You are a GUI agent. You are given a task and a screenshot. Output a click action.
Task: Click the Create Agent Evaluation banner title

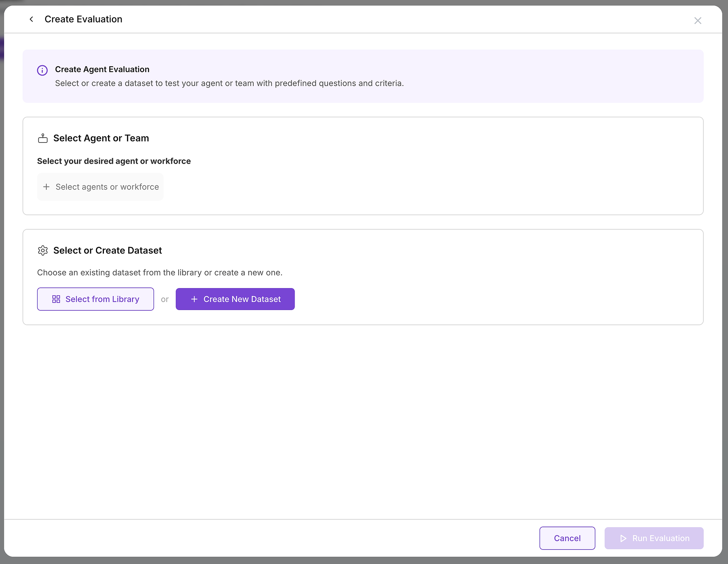tap(102, 69)
